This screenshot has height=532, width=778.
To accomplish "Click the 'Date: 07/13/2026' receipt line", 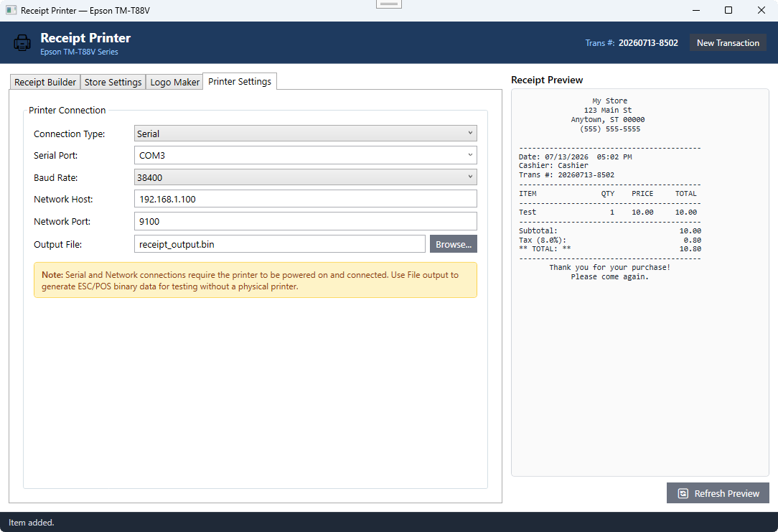I will 575,157.
